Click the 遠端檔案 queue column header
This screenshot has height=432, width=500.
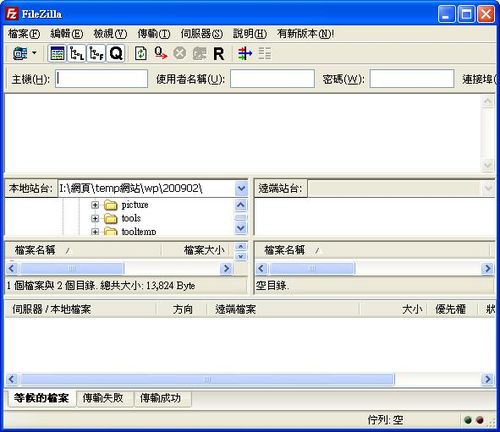click(x=283, y=309)
